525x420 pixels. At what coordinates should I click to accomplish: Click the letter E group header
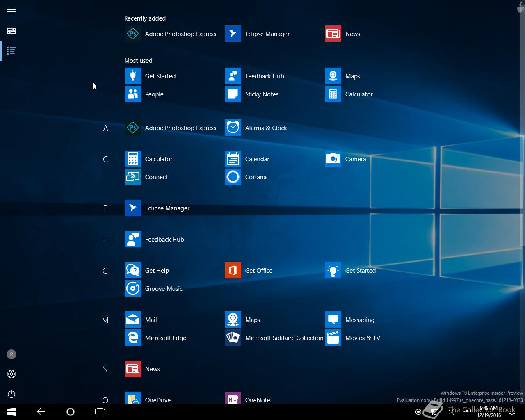[105, 208]
